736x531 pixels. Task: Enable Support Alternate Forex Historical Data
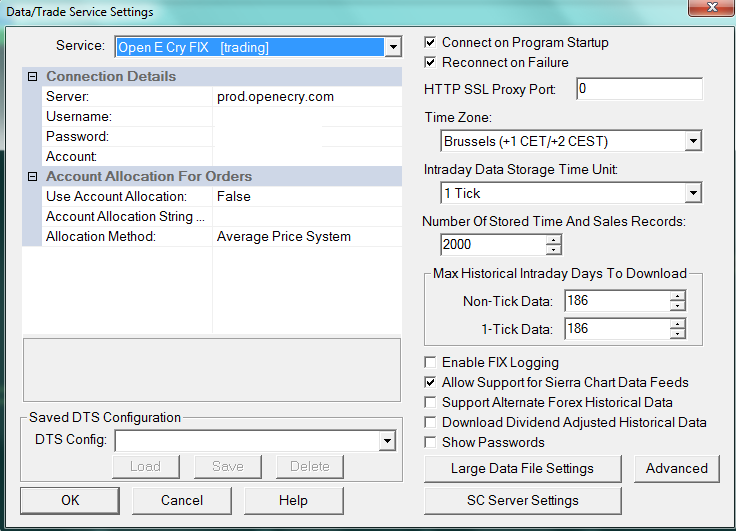tap(429, 402)
